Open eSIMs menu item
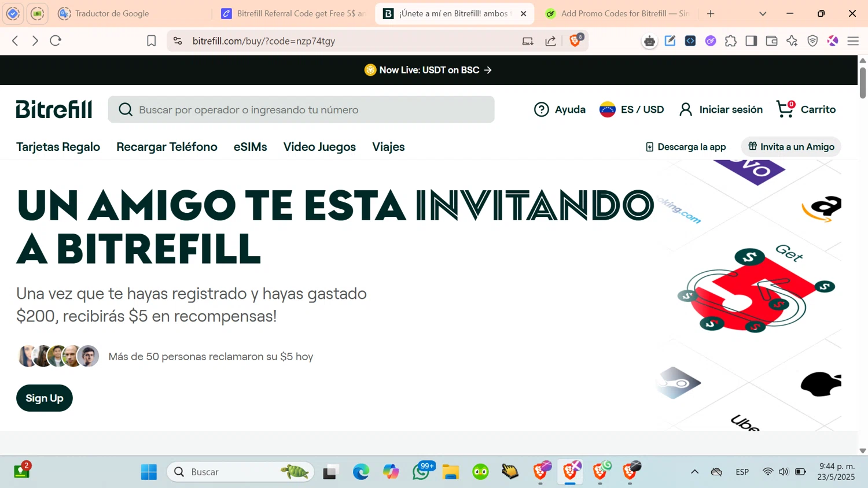Image resolution: width=868 pixels, height=488 pixels. click(x=250, y=147)
